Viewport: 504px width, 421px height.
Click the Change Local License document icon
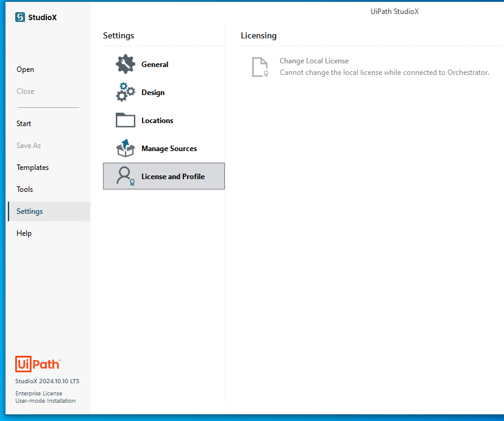pos(260,67)
